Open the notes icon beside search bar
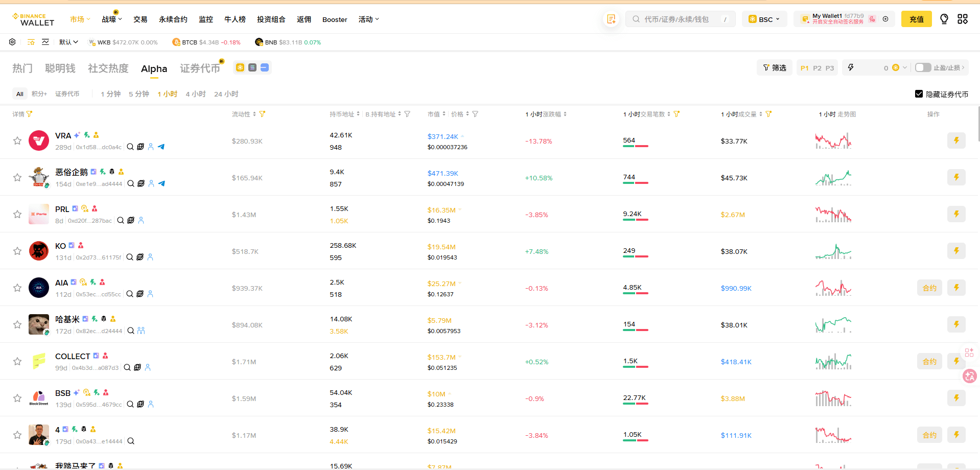Image resolution: width=980 pixels, height=470 pixels. coord(611,19)
